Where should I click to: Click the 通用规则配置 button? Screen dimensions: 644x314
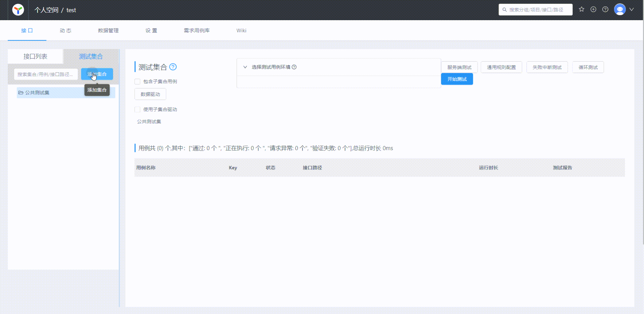pos(501,67)
